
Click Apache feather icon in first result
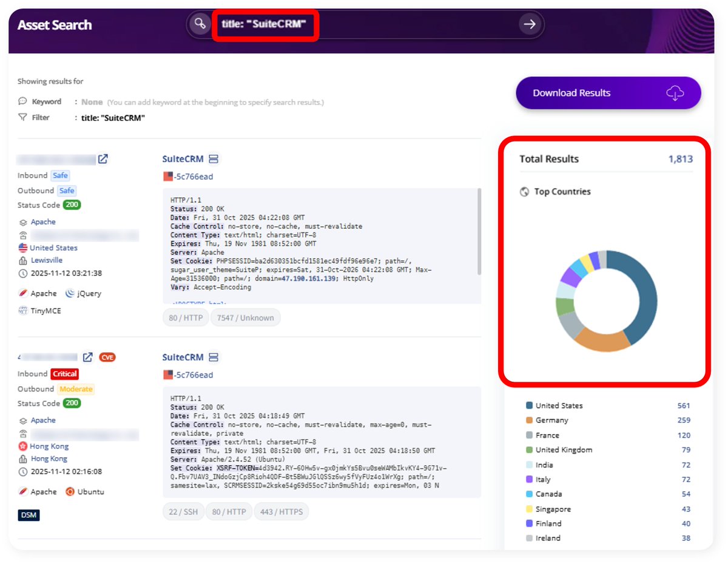point(23,293)
